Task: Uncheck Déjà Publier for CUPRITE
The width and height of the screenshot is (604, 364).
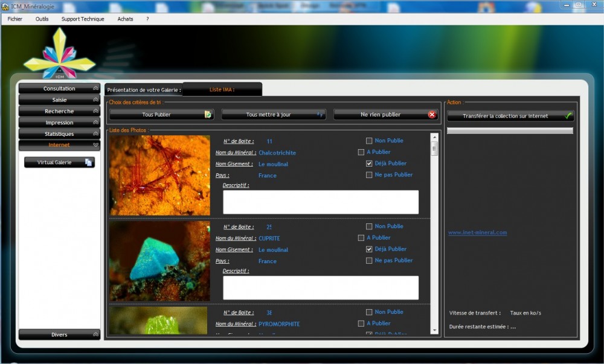Action: pyautogui.click(x=369, y=249)
